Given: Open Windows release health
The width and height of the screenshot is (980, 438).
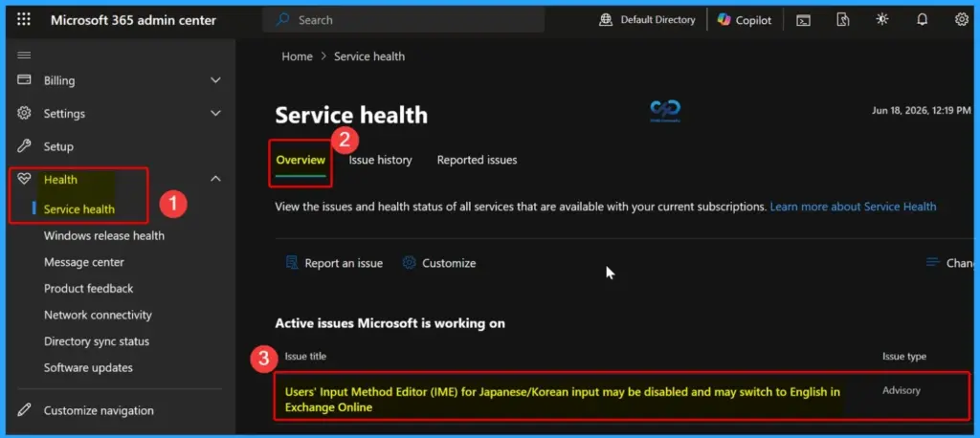Looking at the screenshot, I should tap(103, 235).
